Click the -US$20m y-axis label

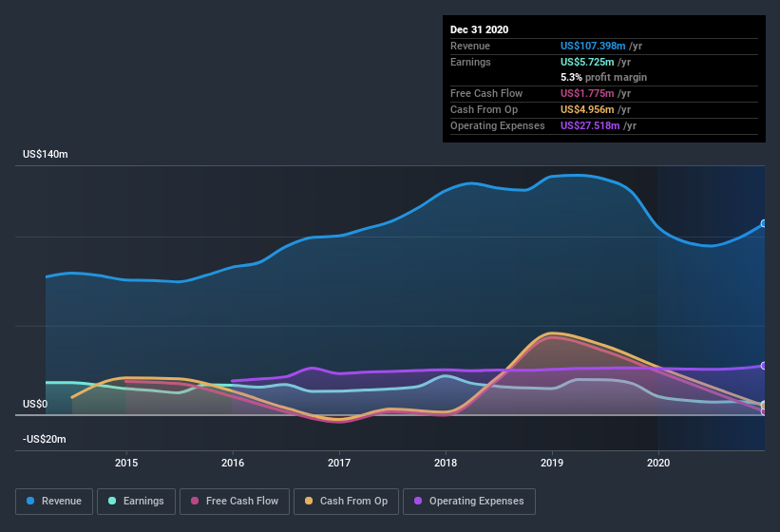45,440
